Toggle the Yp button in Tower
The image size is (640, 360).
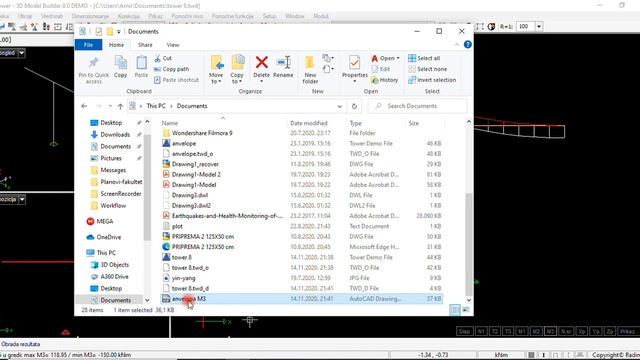pos(596,331)
